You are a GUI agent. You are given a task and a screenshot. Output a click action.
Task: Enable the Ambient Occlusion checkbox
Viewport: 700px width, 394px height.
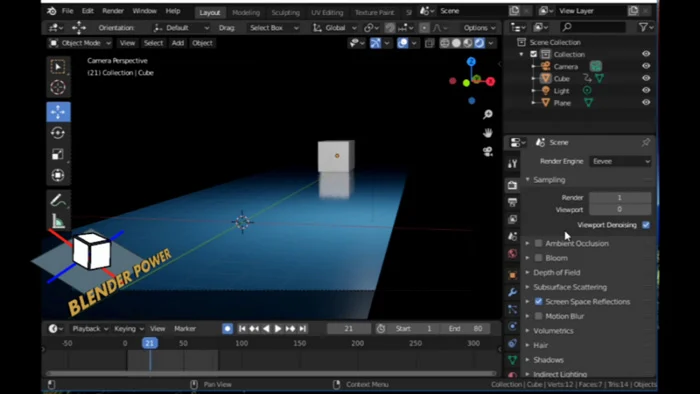tap(538, 243)
